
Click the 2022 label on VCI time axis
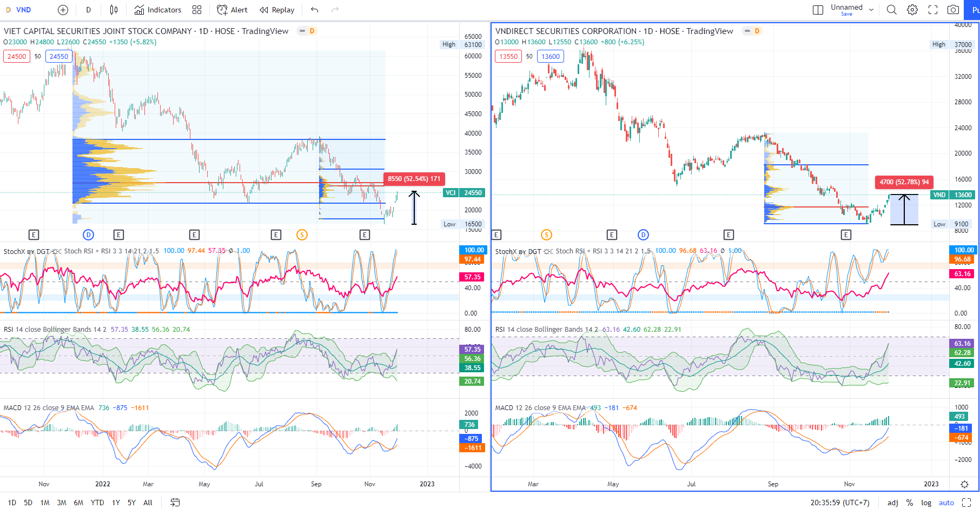coord(103,484)
